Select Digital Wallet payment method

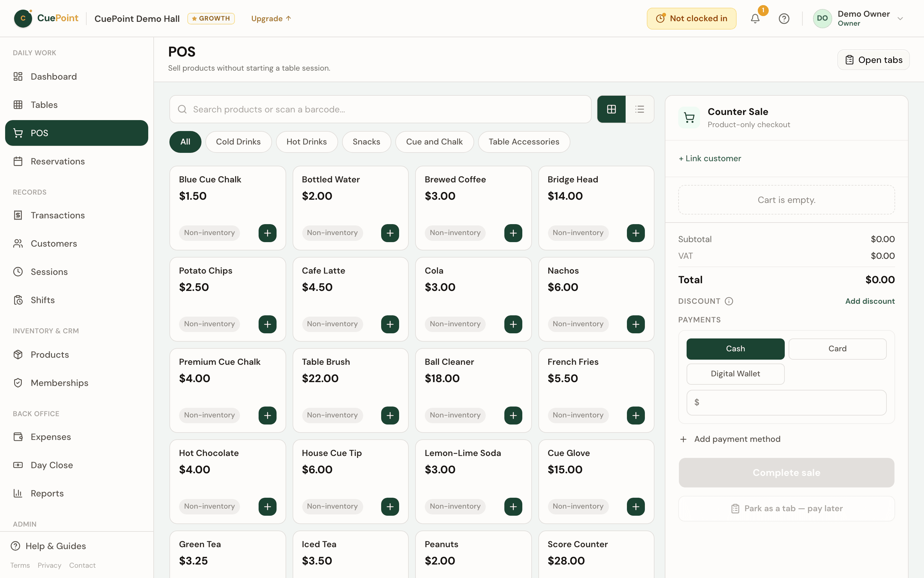tap(735, 374)
